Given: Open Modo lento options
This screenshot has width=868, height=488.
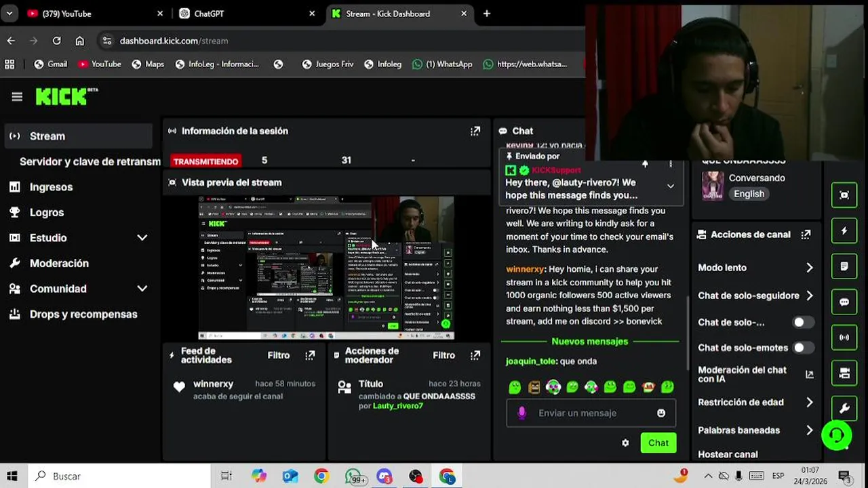Looking at the screenshot, I should pos(755,268).
